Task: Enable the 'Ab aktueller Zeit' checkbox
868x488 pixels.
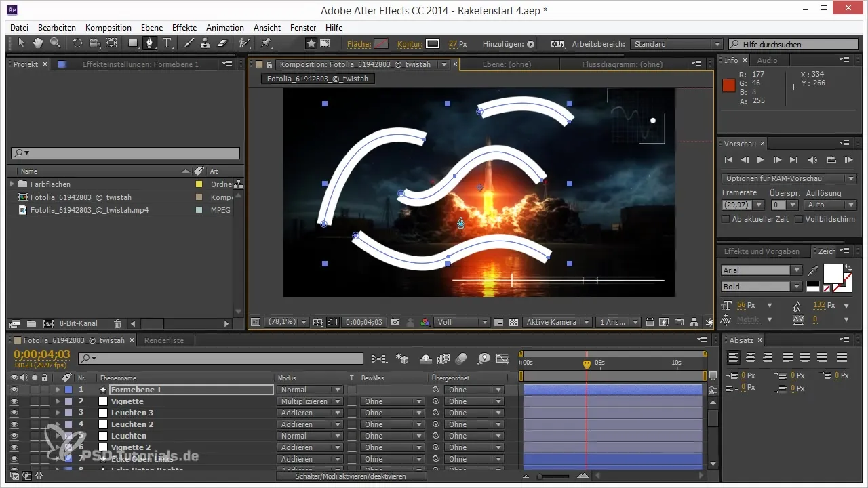Action: point(726,219)
